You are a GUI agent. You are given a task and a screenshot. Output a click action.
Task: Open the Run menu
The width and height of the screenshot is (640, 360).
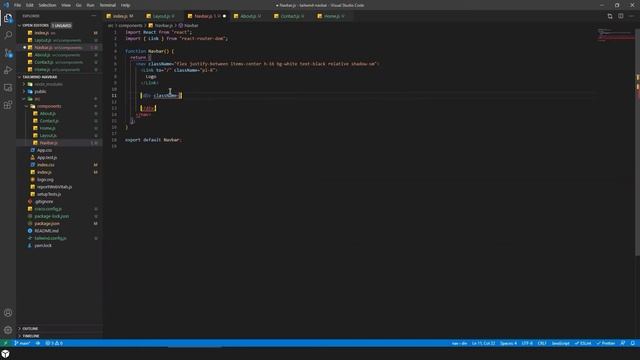click(91, 5)
